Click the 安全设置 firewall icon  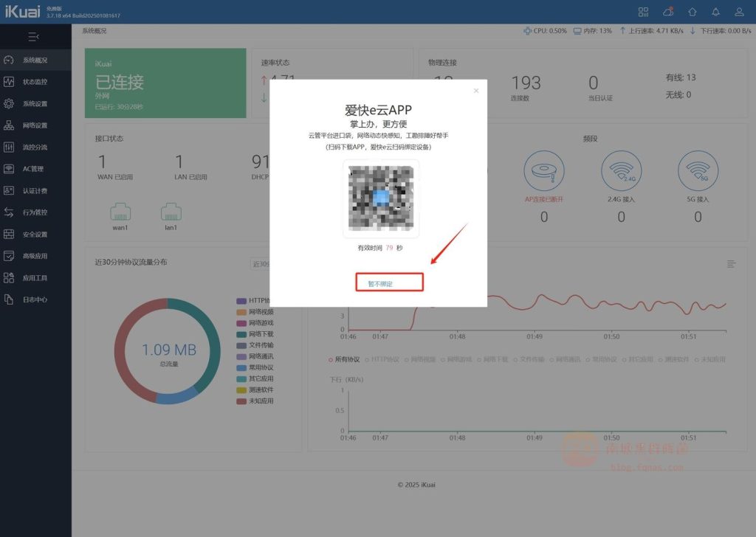click(x=10, y=235)
